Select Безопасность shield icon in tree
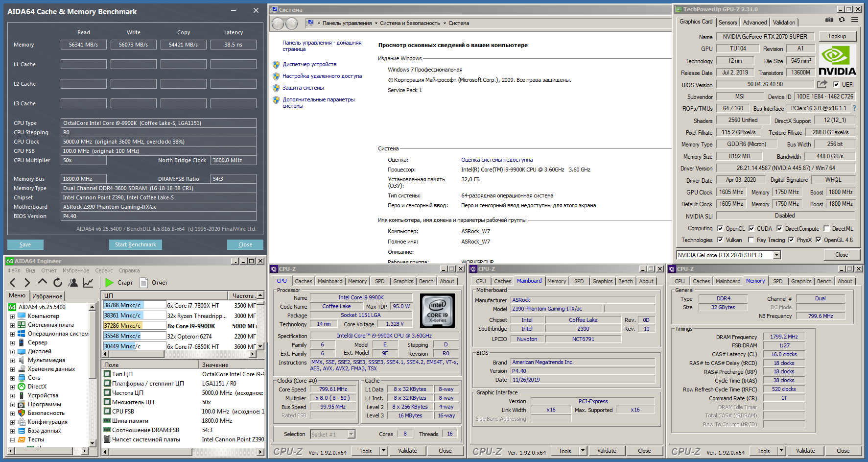Viewport: 868px width, 462px height. click(22, 413)
